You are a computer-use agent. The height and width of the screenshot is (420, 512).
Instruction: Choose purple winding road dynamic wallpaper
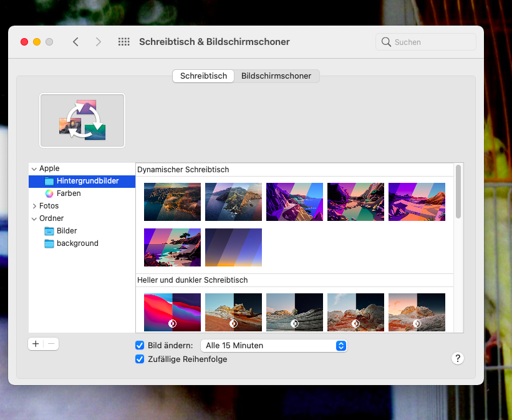click(x=294, y=202)
